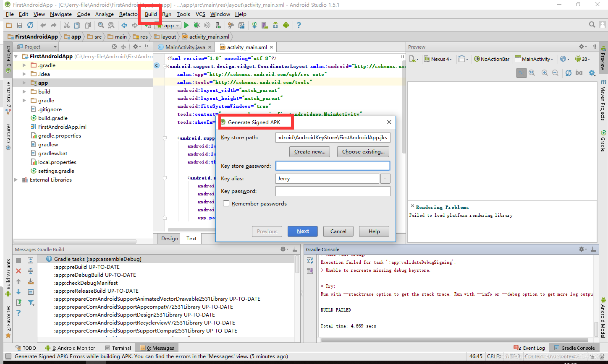Screen dimensions: 608x364
Task: Open Event Log in status bar
Action: (x=529, y=348)
